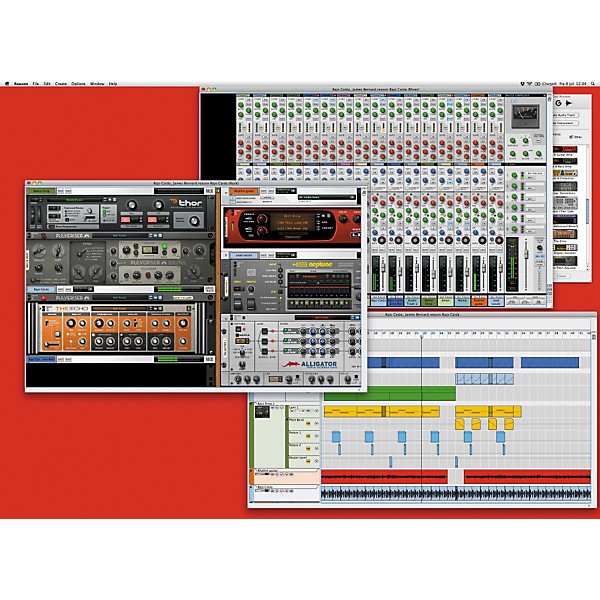The width and height of the screenshot is (600, 600).
Task: Click the Alligator device logo
Action: [310, 364]
